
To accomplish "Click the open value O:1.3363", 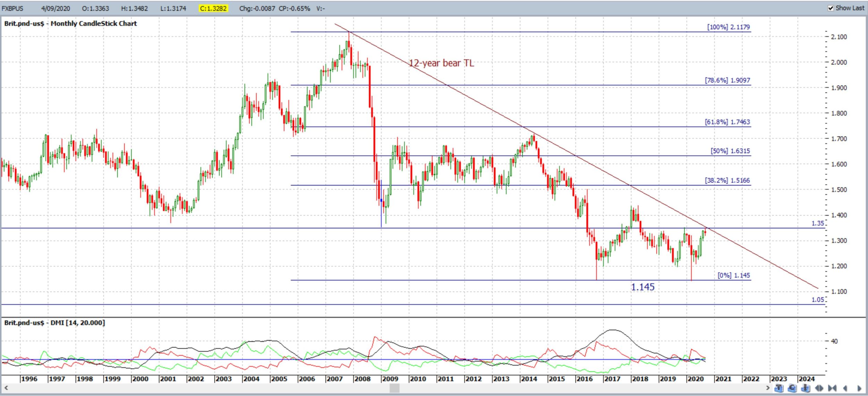I will (x=95, y=8).
